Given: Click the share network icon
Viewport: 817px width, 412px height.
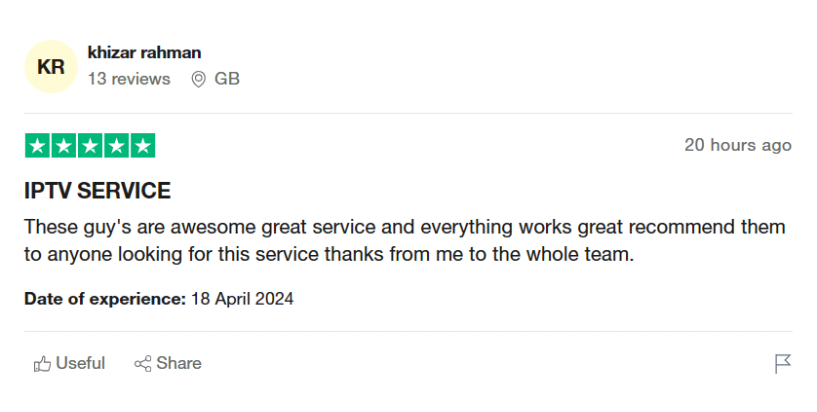Looking at the screenshot, I should (x=142, y=364).
